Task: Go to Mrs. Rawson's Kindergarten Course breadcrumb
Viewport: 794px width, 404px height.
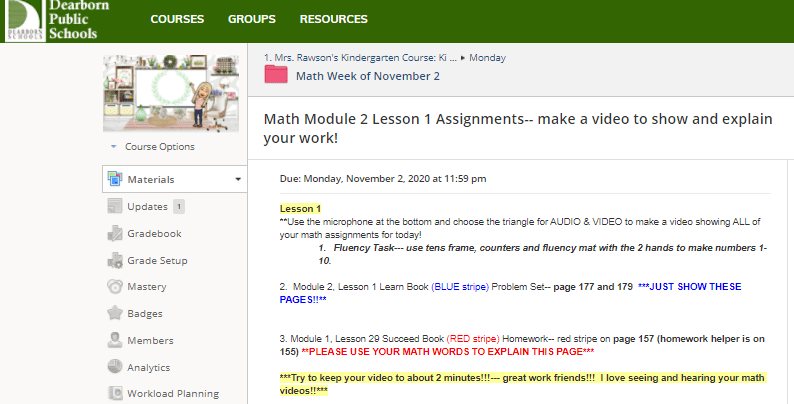Action: pyautogui.click(x=361, y=58)
